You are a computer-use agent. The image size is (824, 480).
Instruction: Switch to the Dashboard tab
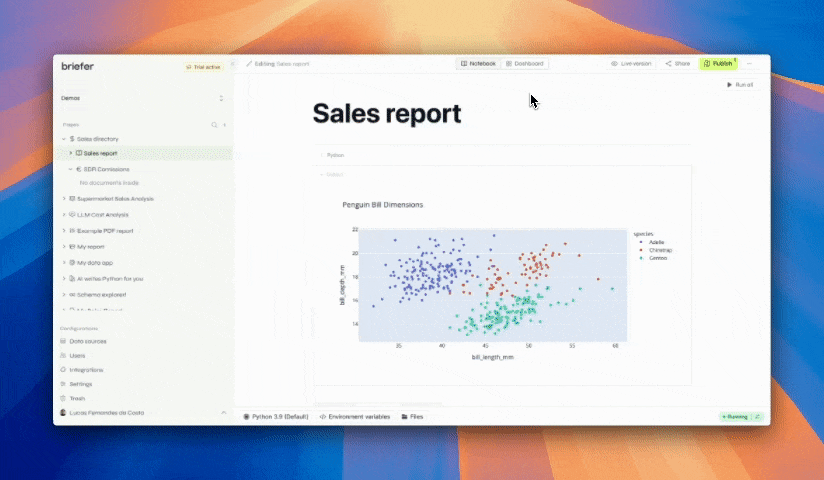(524, 64)
